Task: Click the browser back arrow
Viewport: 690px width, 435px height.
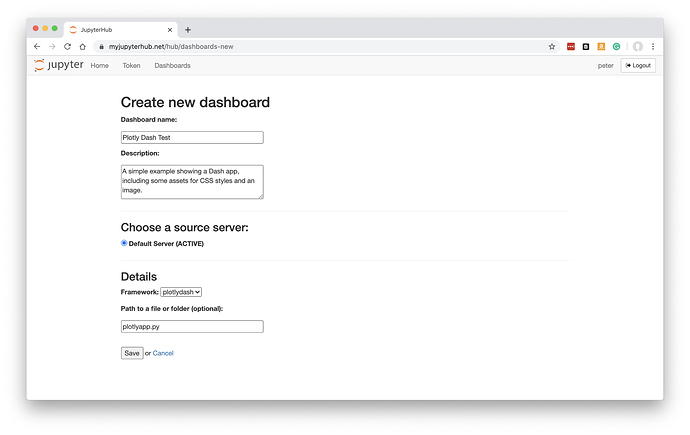Action: click(x=37, y=47)
